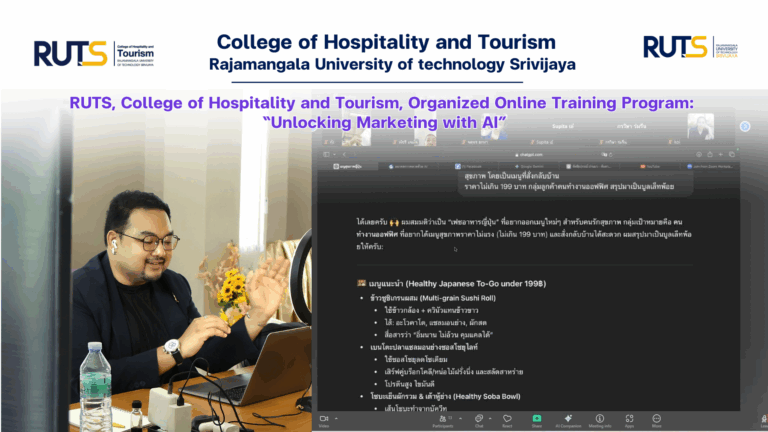Click the chatgpt.com address bar
This screenshot has height=432, width=768.
tap(529, 154)
